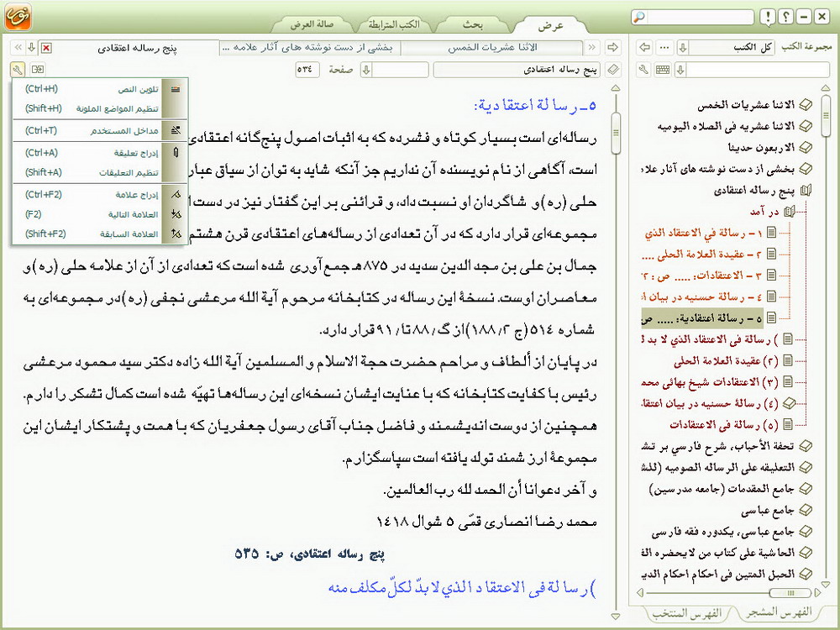Select tree item (٢) عقيدة العلامة الحلى
The image size is (840, 630).
tap(726, 361)
